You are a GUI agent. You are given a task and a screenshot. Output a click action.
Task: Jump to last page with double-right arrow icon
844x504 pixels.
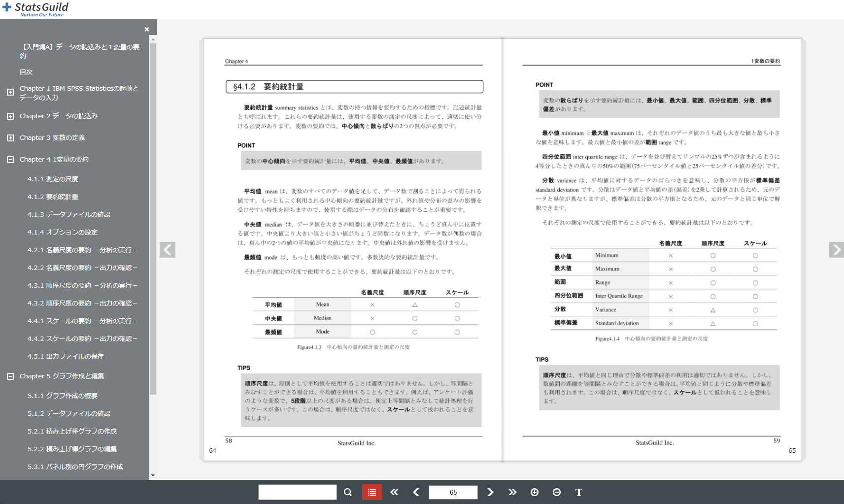(512, 492)
